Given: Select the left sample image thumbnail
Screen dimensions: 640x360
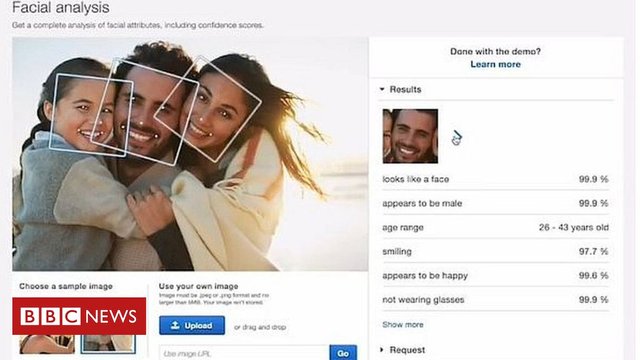Looking at the screenshot, I should tap(47, 344).
